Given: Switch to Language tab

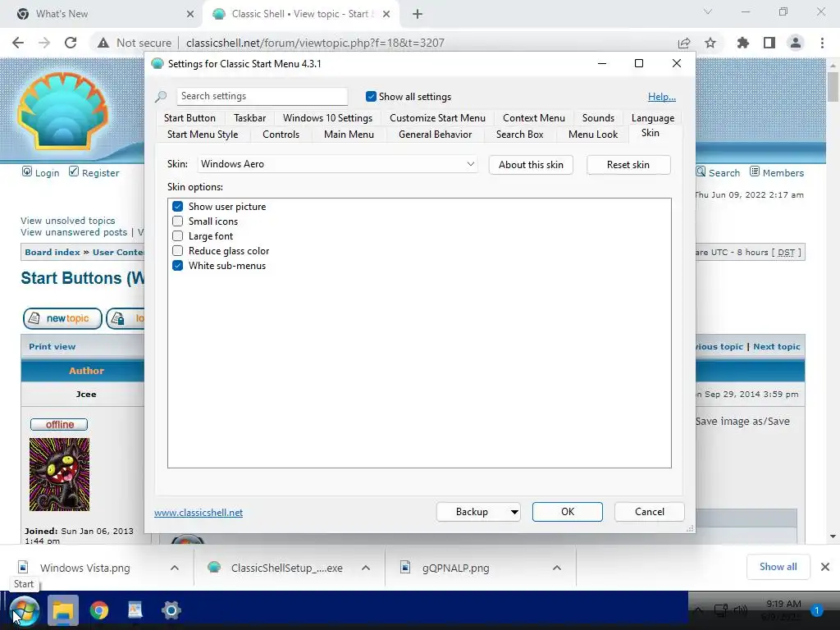Looking at the screenshot, I should click(x=652, y=118).
